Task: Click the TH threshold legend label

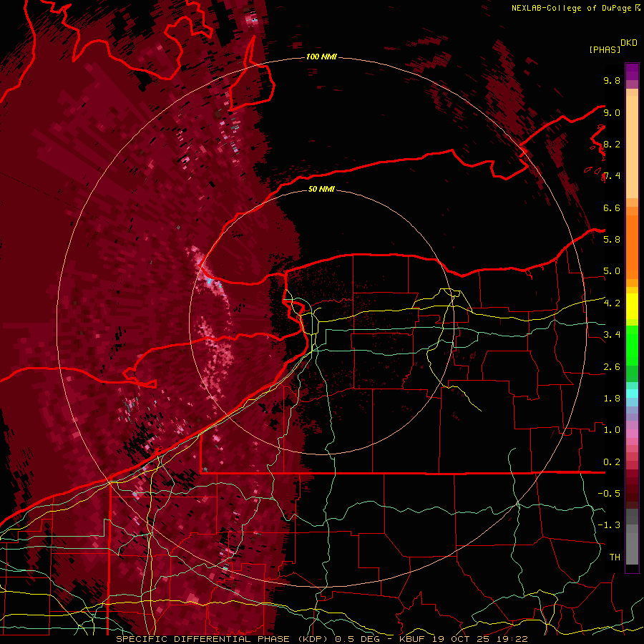Action: 615,557
